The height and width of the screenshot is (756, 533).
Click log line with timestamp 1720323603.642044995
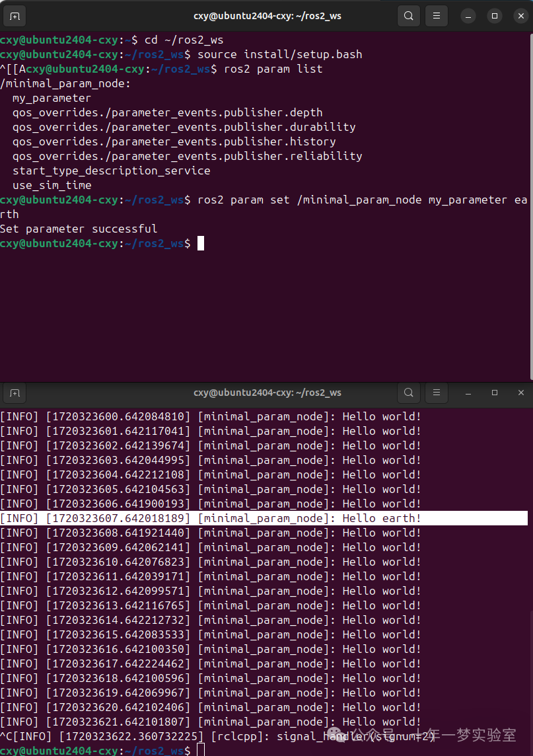click(x=211, y=460)
